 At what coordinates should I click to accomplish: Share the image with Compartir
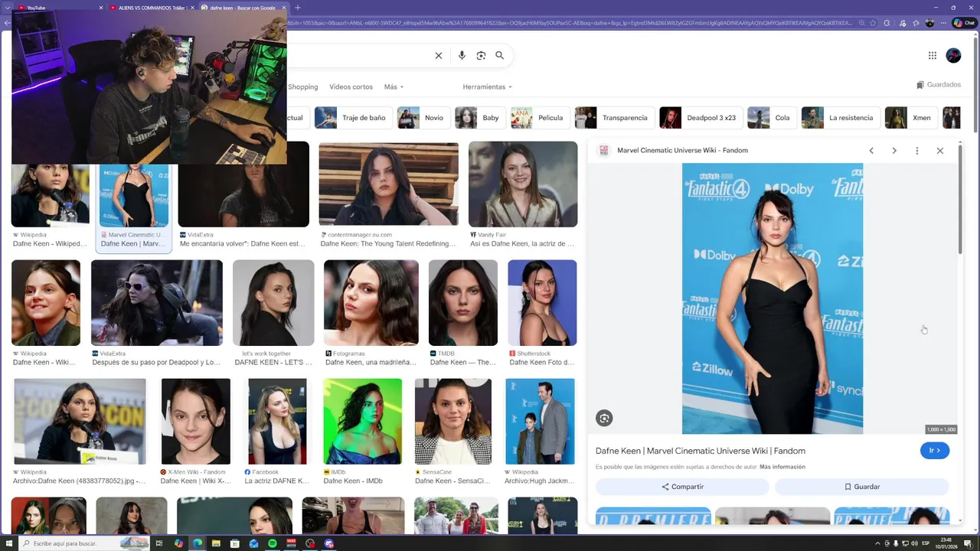pyautogui.click(x=683, y=487)
